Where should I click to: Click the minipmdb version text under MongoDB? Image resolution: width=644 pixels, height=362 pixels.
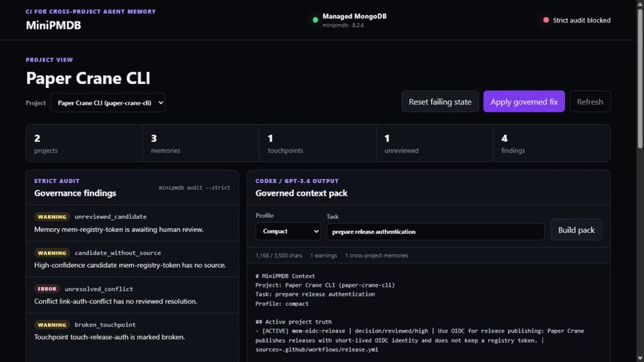tap(343, 25)
